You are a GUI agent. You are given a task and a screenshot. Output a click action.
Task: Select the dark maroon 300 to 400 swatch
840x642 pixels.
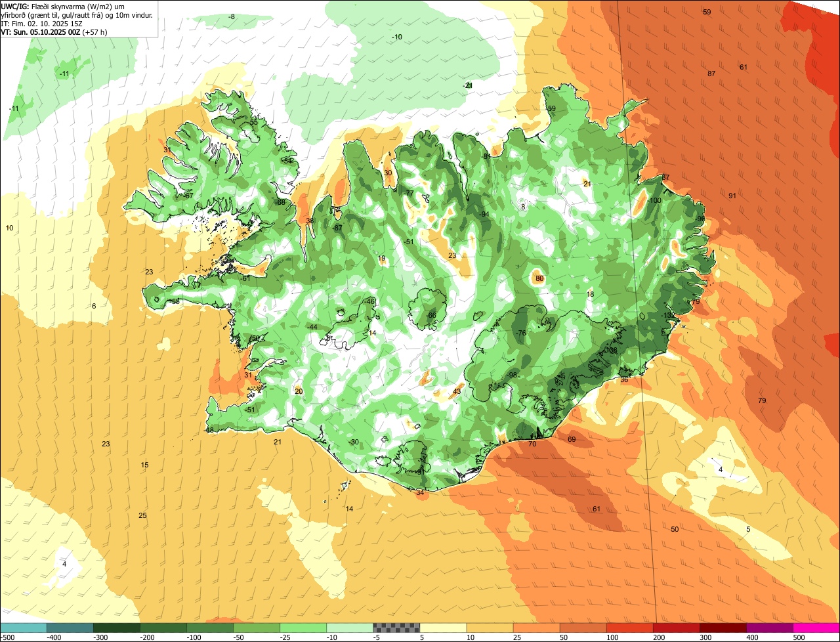[x=723, y=628]
